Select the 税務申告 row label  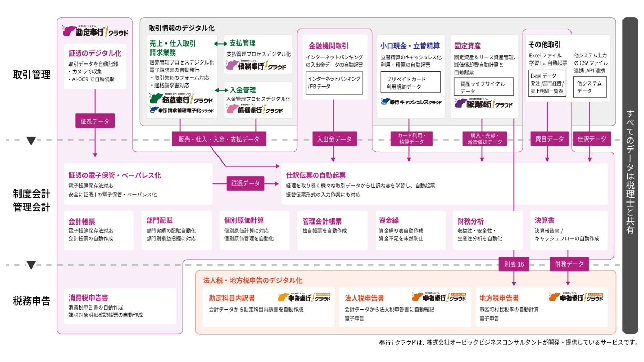pos(32,301)
